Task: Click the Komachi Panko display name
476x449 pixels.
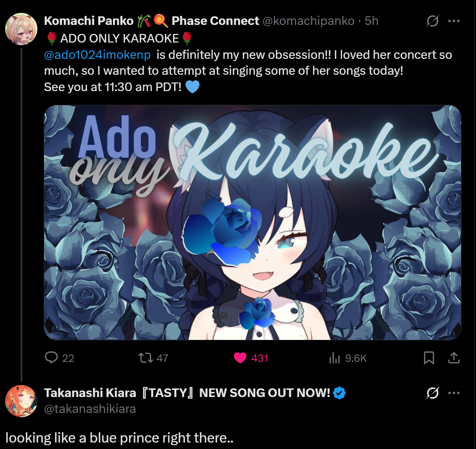Action: 89,21
